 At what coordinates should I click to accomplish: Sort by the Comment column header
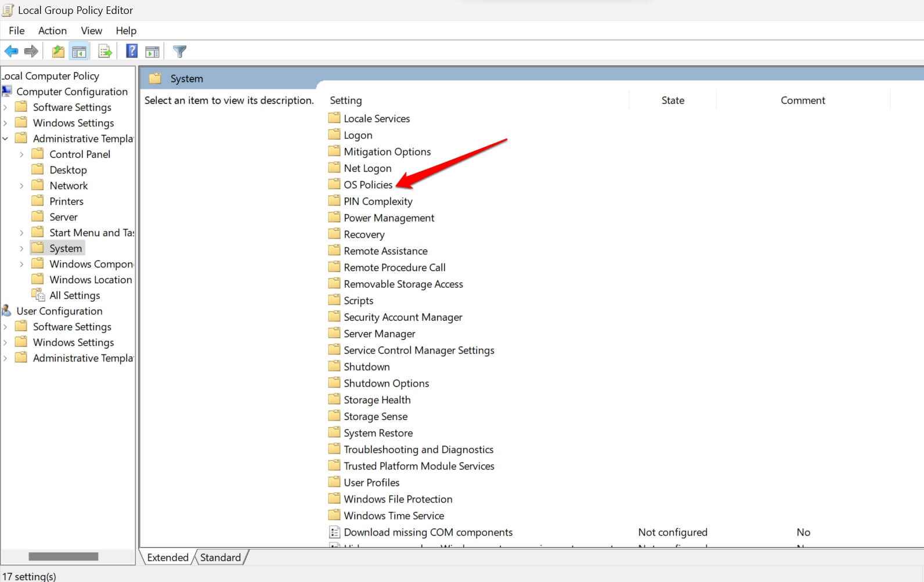point(803,100)
